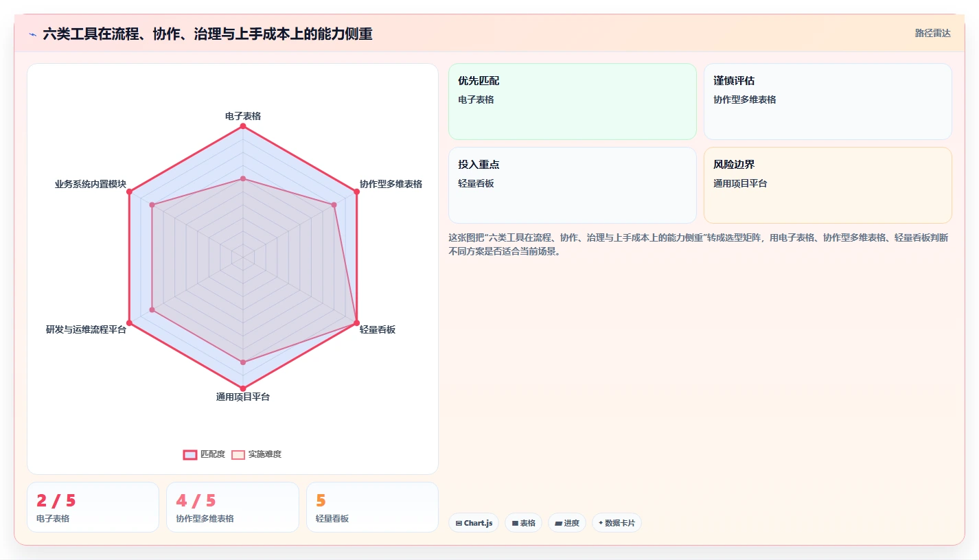This screenshot has height=560, width=979.
Task: Click the 通用项目平台 radar axis label
Action: (243, 397)
